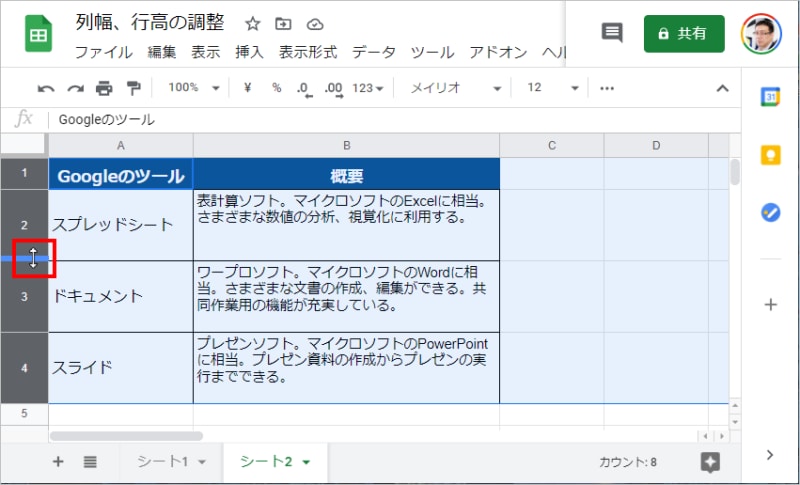Open the ツール menu
The height and width of the screenshot is (485, 800).
[432, 52]
